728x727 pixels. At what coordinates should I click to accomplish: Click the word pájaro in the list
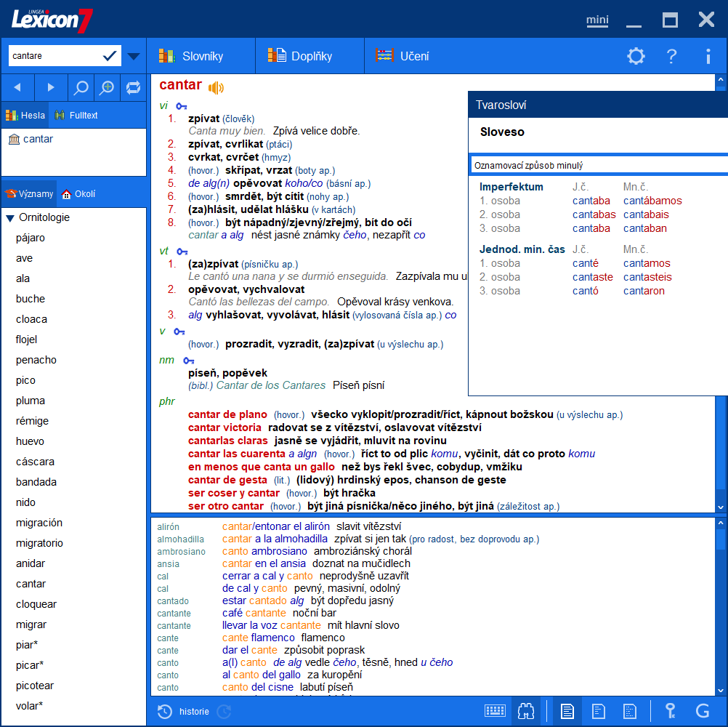click(x=31, y=238)
